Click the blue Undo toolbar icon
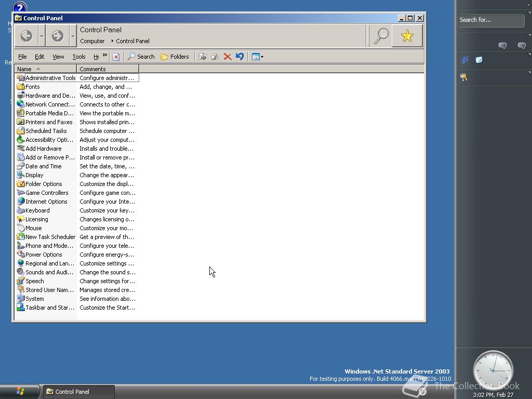532x399 pixels. (x=240, y=57)
